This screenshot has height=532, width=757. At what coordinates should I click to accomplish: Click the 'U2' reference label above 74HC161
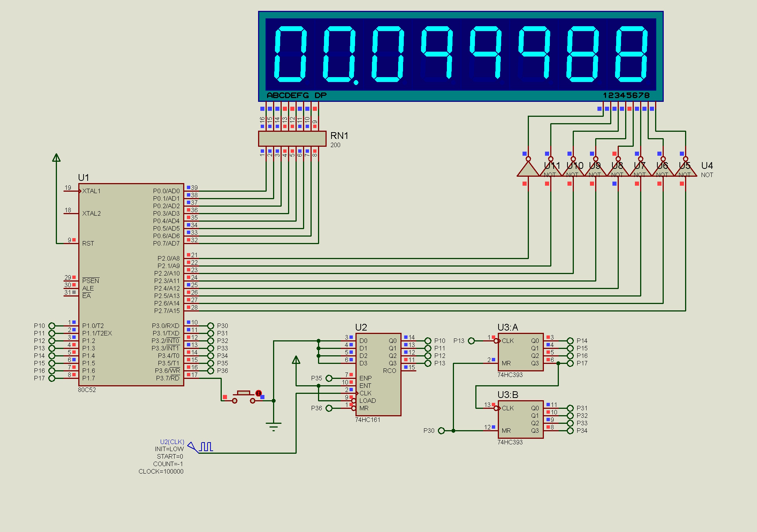click(361, 327)
